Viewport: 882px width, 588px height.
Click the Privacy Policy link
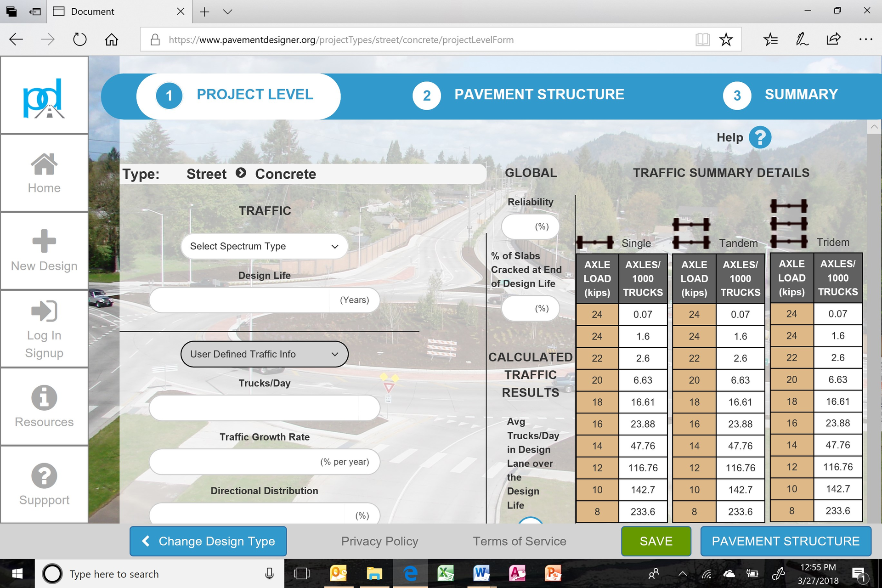click(379, 542)
